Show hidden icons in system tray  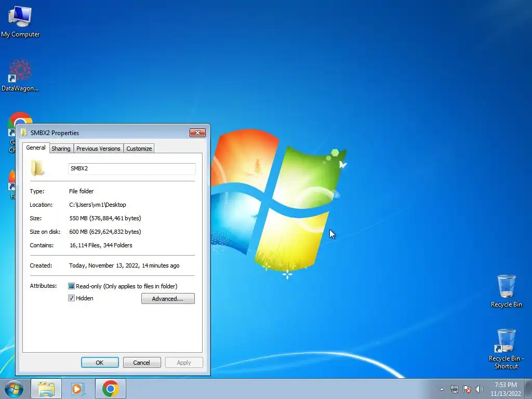coord(442,389)
